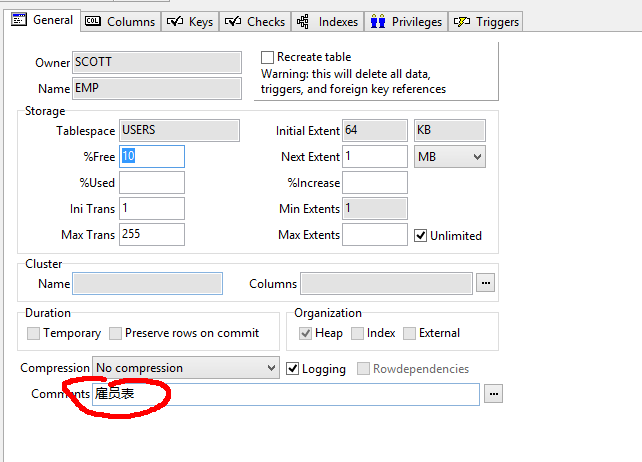This screenshot has height=462, width=642.
Task: Click the Keys tab icon
Action: click(174, 21)
